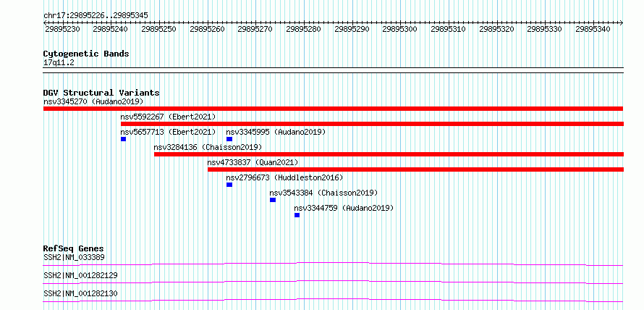Click the nsv5592267 (Ebert2021) red variant bar
This screenshot has height=310, width=644.
pyautogui.click(x=372, y=124)
